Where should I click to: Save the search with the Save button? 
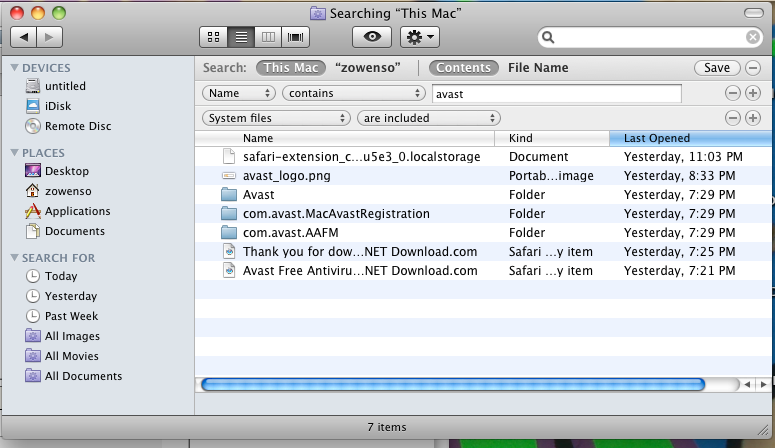[717, 68]
